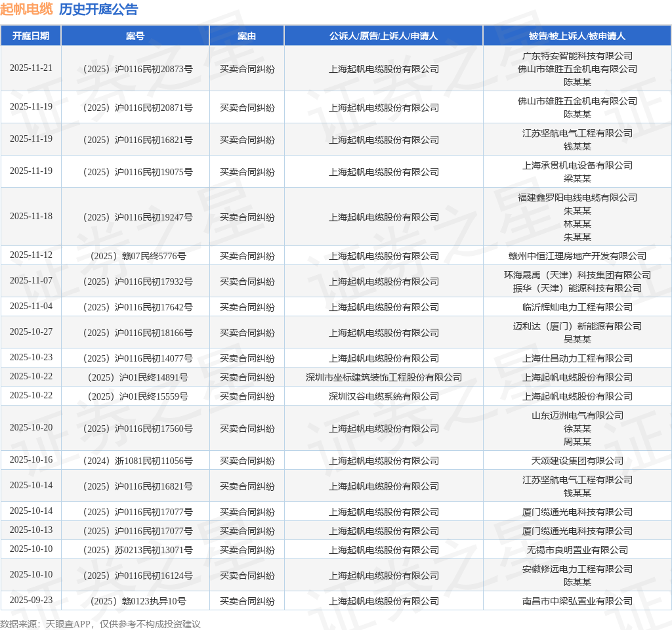
Task: Click case number 沪0116民初17932号
Action: tap(138, 282)
